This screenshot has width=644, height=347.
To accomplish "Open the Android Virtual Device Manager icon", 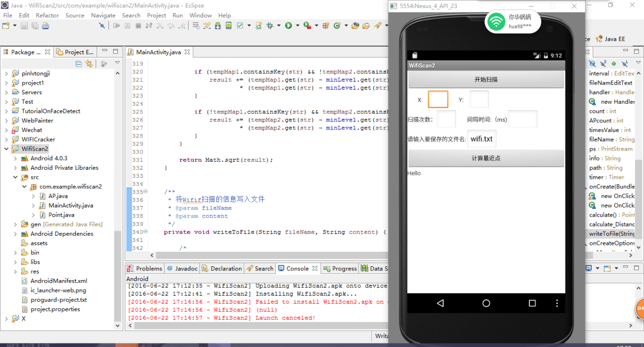I will [x=228, y=25].
